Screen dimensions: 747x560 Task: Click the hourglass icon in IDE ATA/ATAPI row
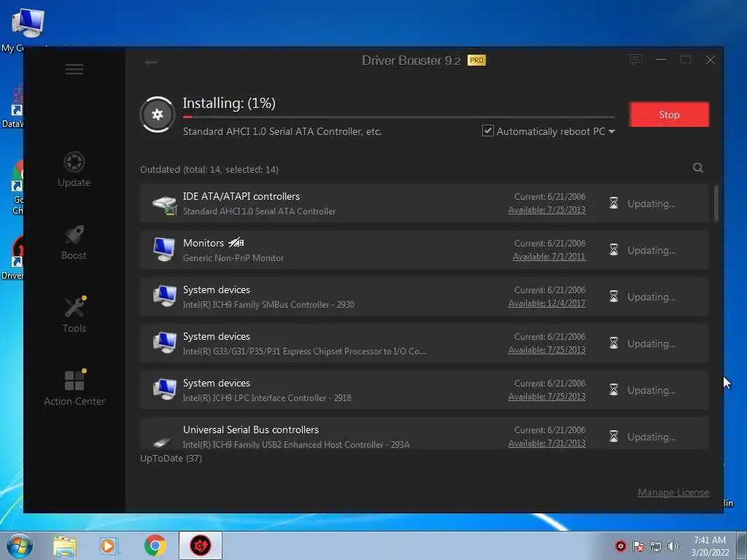point(614,203)
